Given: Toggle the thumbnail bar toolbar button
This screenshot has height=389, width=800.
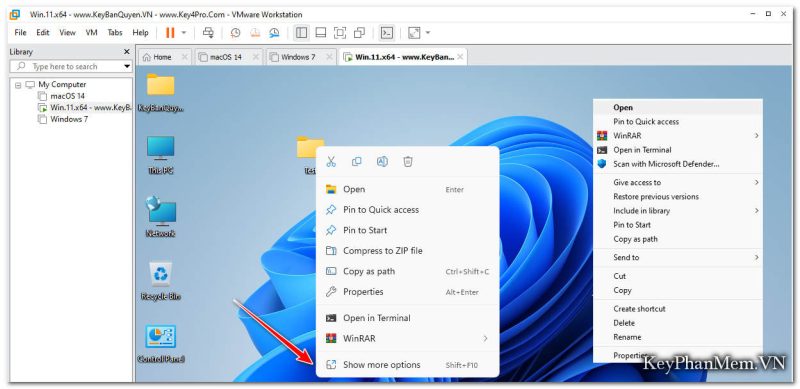Looking at the screenshot, I should (321, 33).
